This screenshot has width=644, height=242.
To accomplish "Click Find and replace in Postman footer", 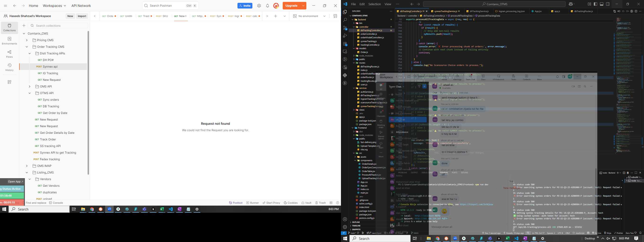I will click(36, 203).
